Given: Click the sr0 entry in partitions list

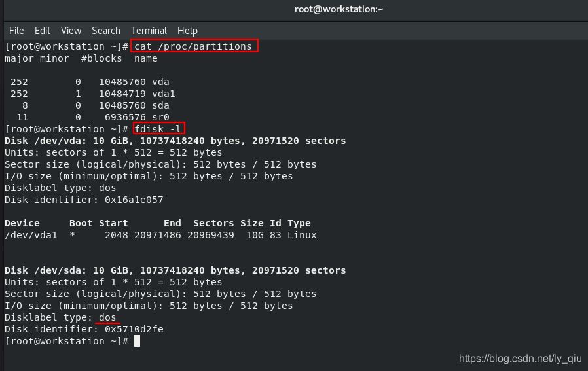Looking at the screenshot, I should [160, 117].
